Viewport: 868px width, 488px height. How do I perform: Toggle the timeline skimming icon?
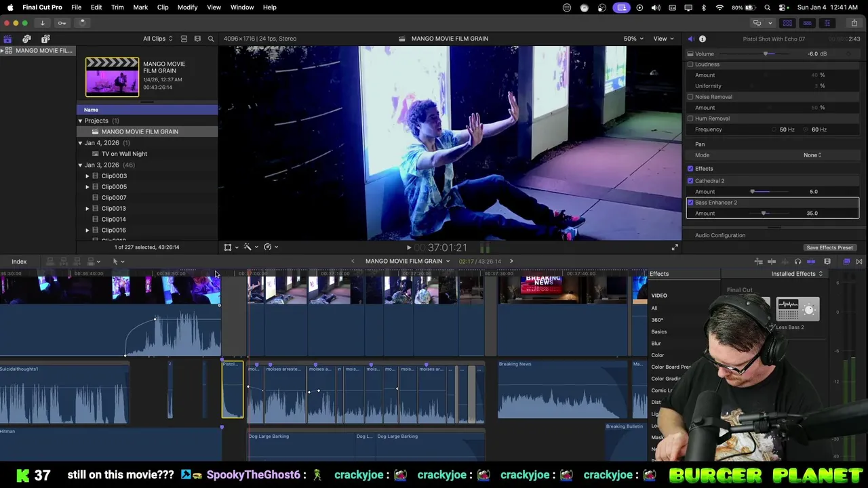[771, 262]
